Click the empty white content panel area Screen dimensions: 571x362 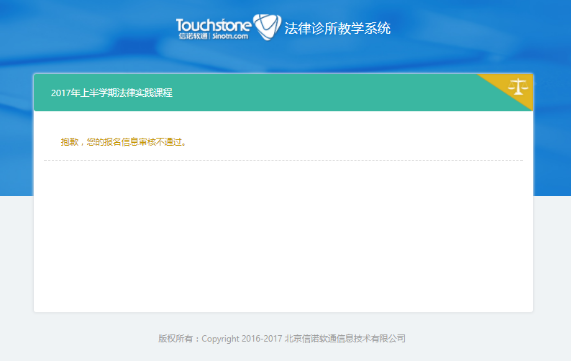click(x=283, y=237)
